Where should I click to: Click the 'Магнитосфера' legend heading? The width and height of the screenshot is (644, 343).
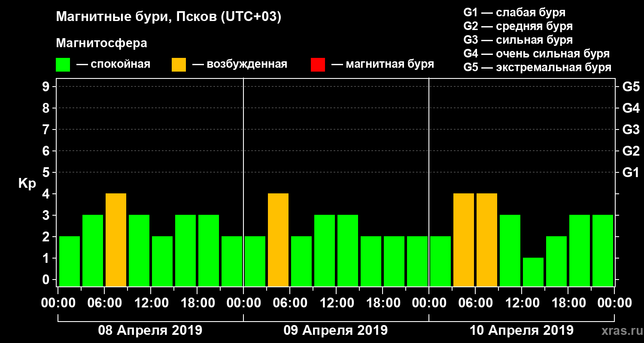[102, 43]
